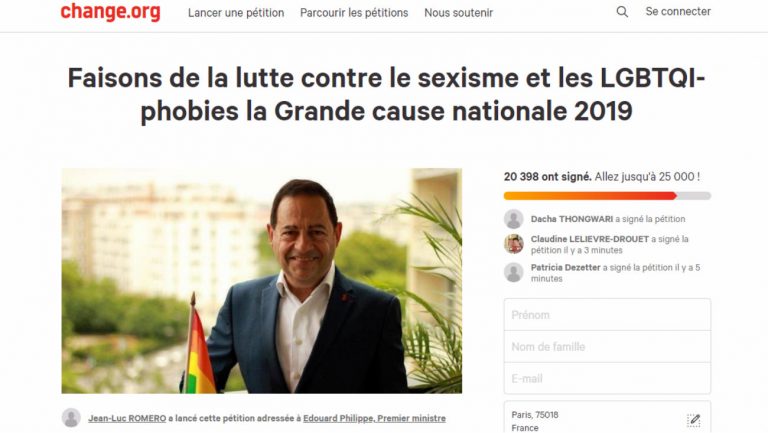Follow Edouard Philippe, Premier ministre link
Image resolution: width=768 pixels, height=433 pixels.
[374, 418]
